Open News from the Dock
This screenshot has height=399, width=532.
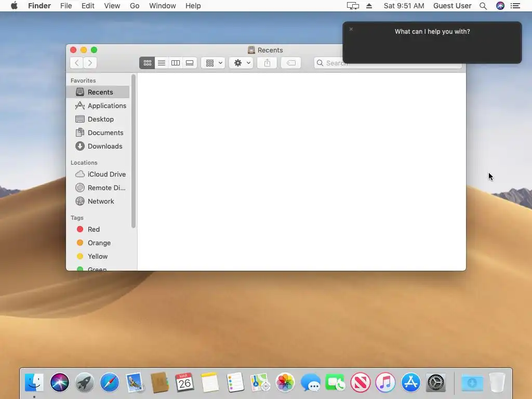(x=361, y=382)
